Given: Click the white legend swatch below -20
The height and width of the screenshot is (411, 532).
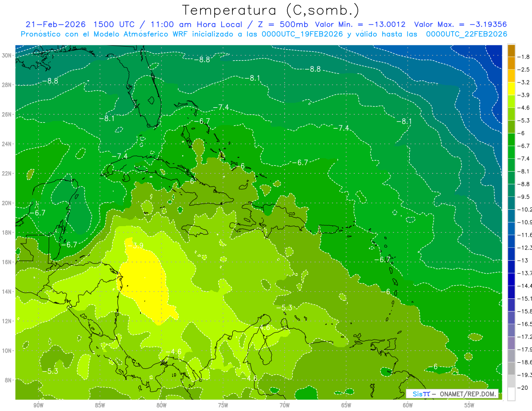Looking at the screenshot, I should pyautogui.click(x=511, y=394).
